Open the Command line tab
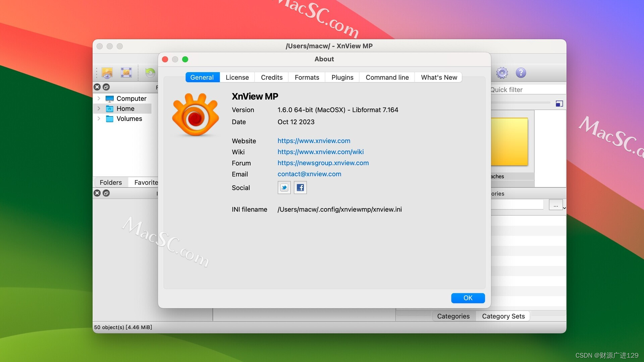 coord(387,77)
